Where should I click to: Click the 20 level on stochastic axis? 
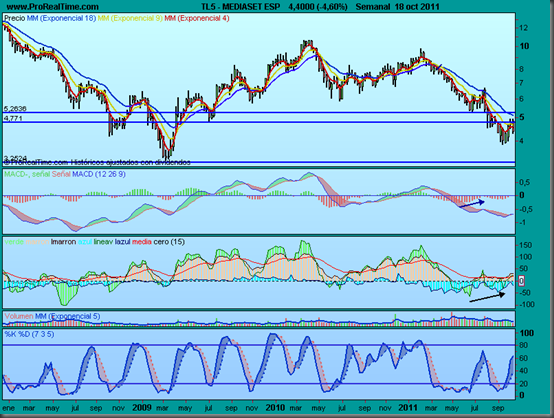(524, 384)
